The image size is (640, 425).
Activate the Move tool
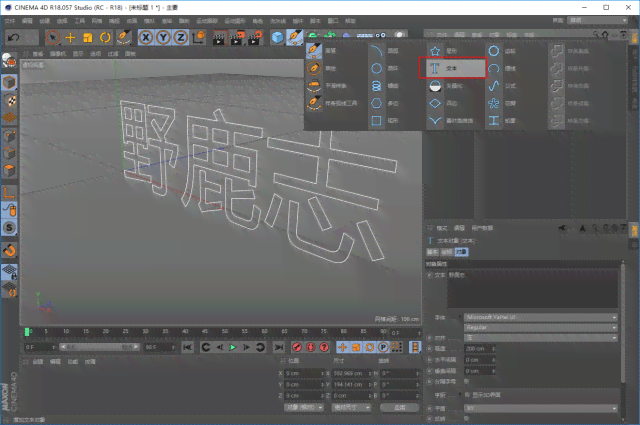point(70,38)
